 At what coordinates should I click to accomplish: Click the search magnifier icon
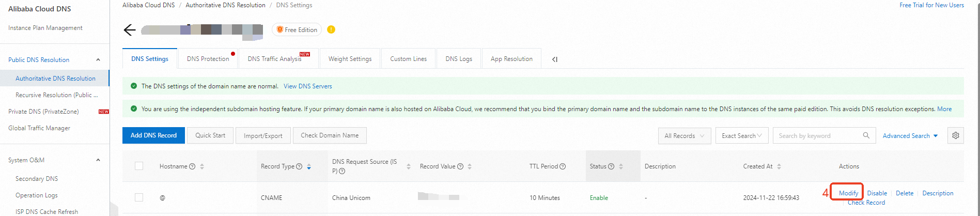[866, 135]
